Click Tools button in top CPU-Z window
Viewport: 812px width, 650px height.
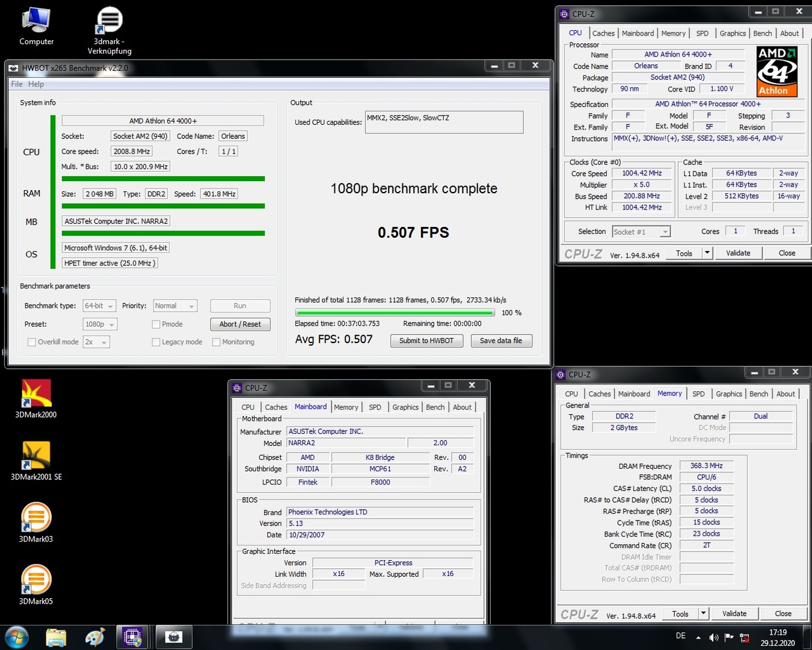click(x=684, y=253)
